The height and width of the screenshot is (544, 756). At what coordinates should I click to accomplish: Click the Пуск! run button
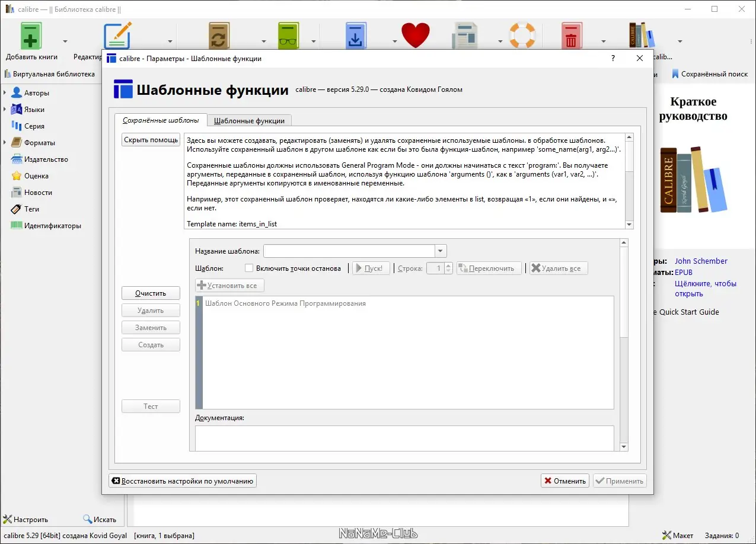coord(372,268)
